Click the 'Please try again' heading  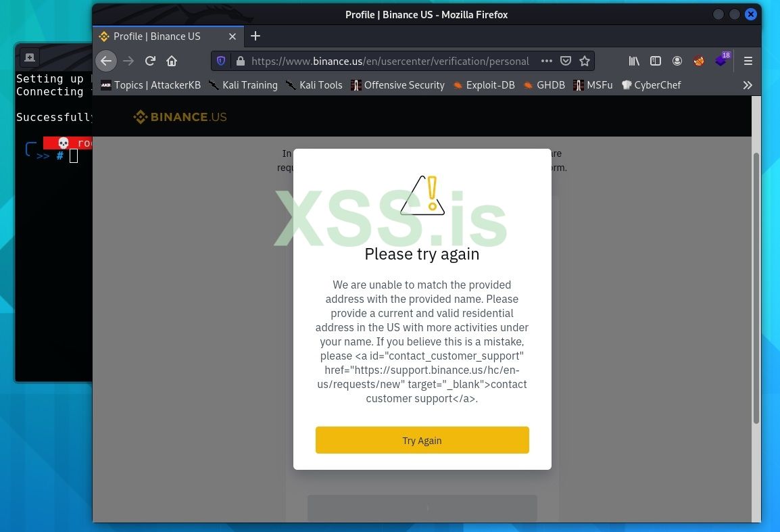(422, 253)
